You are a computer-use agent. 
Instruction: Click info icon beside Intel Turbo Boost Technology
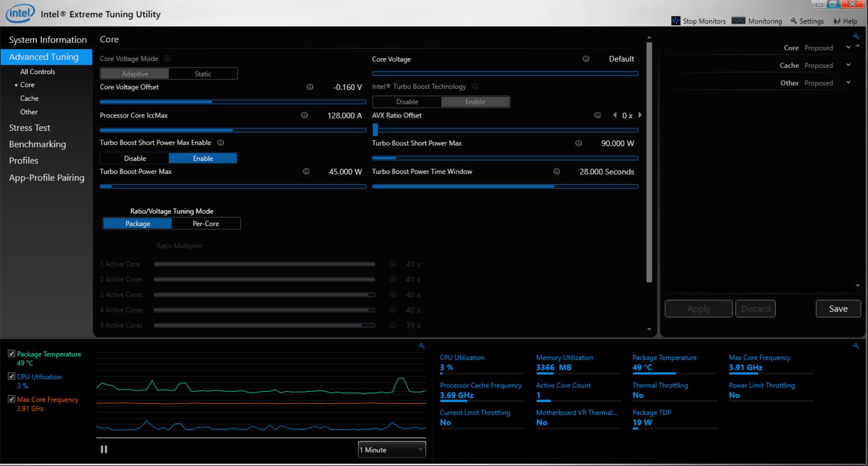click(x=475, y=86)
